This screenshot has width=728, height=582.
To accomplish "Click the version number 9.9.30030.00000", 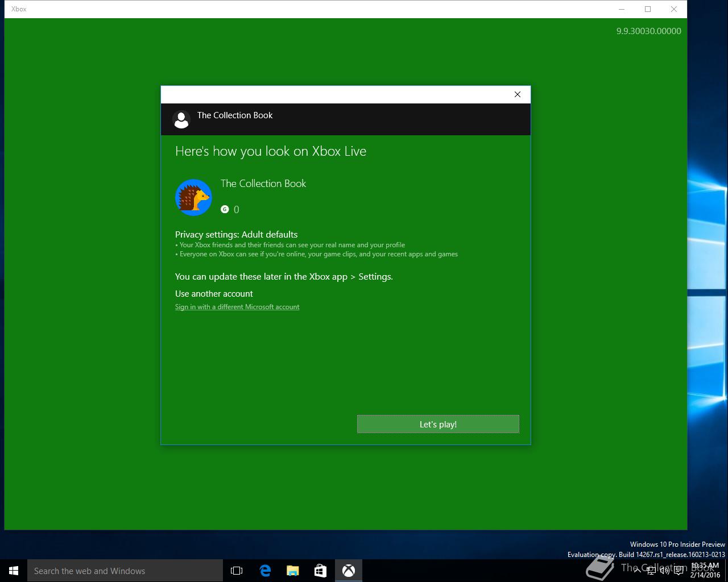I will (x=649, y=31).
